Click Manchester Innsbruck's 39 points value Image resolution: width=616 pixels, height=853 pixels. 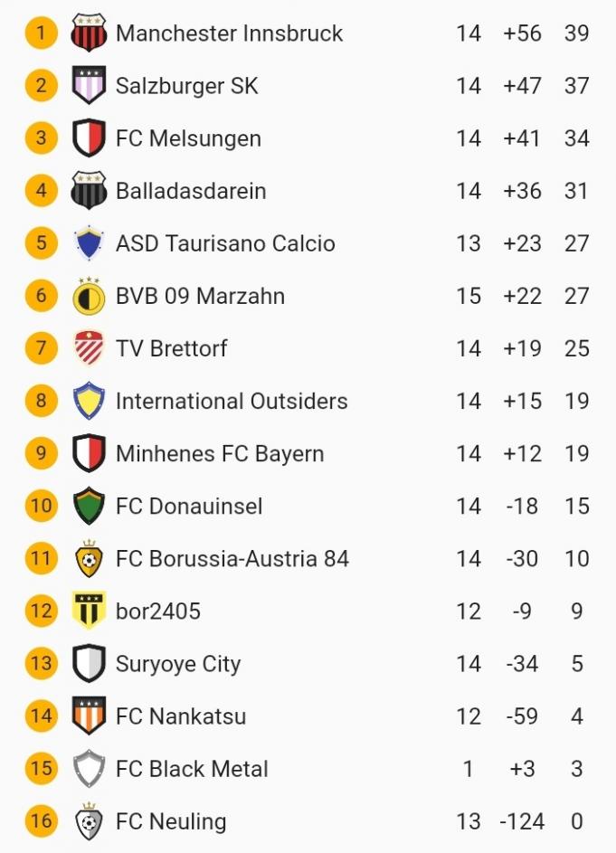pos(576,33)
